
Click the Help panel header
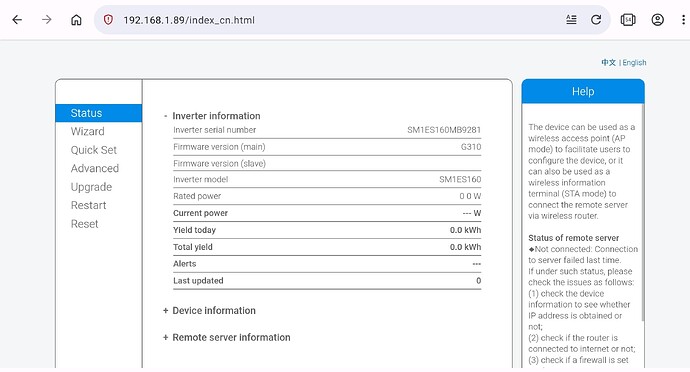(583, 92)
